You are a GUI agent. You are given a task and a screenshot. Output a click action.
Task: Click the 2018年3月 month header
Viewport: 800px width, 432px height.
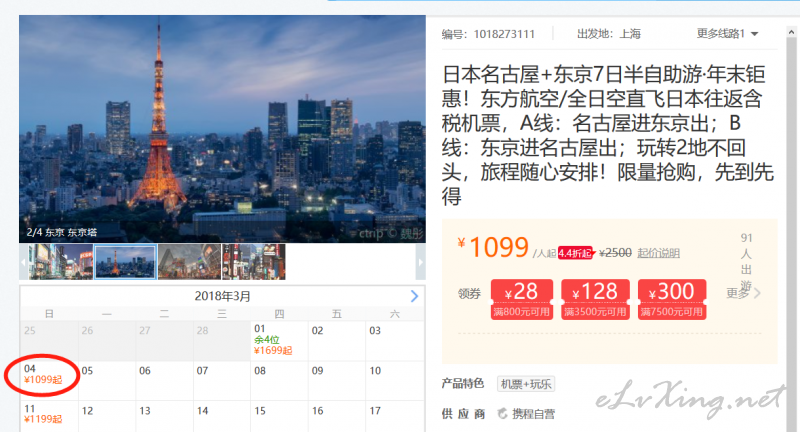tap(222, 296)
